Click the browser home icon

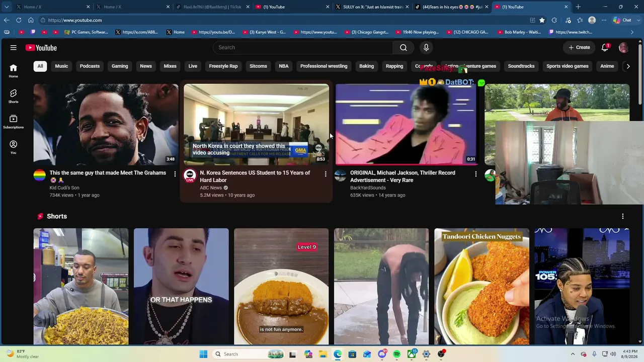click(x=31, y=20)
